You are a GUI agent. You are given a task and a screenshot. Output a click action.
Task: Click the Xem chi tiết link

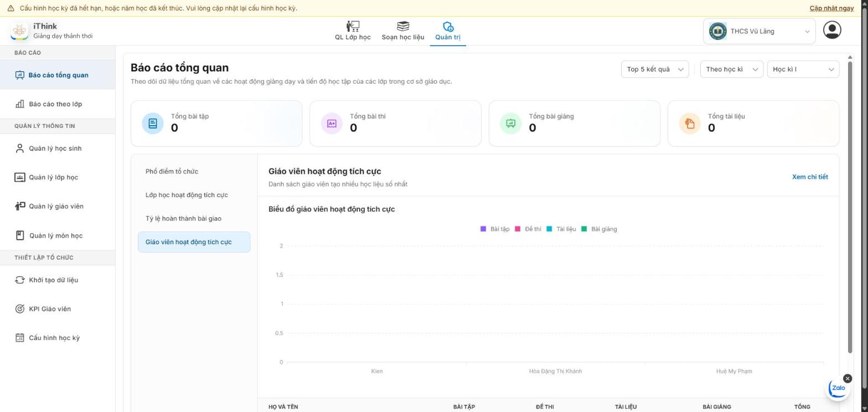tap(810, 177)
